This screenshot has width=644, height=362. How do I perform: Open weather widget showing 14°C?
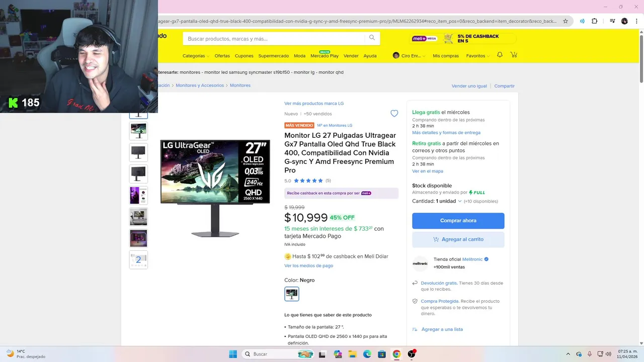pyautogui.click(x=25, y=354)
